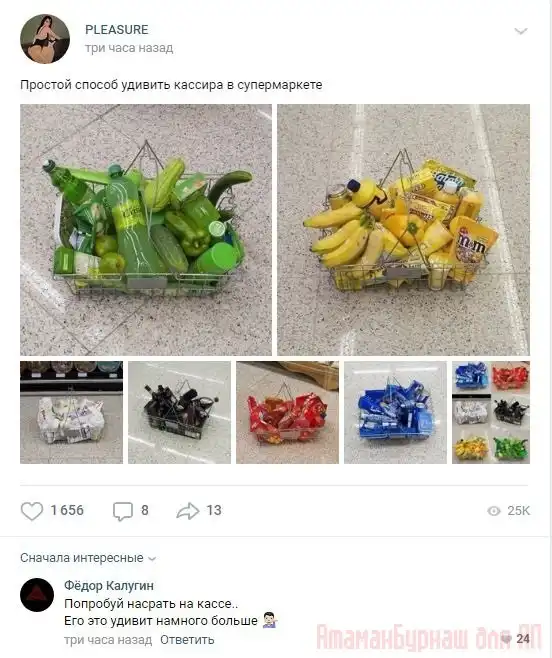This screenshot has height=658, width=552.
Task: View the red basket thumbnail
Action: (288, 413)
